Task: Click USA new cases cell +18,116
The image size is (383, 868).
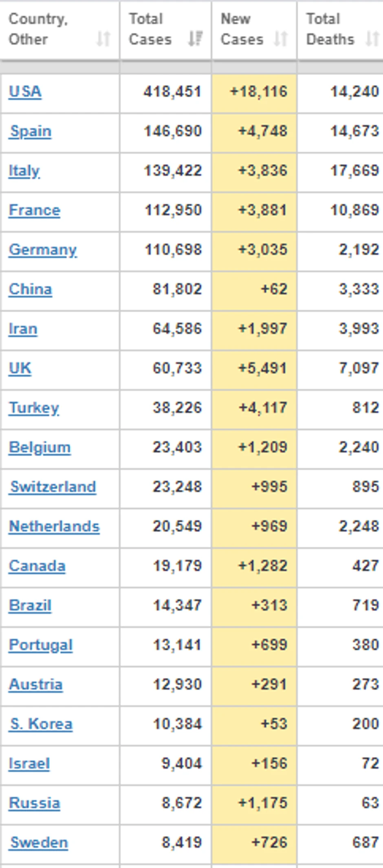Action: [x=258, y=92]
